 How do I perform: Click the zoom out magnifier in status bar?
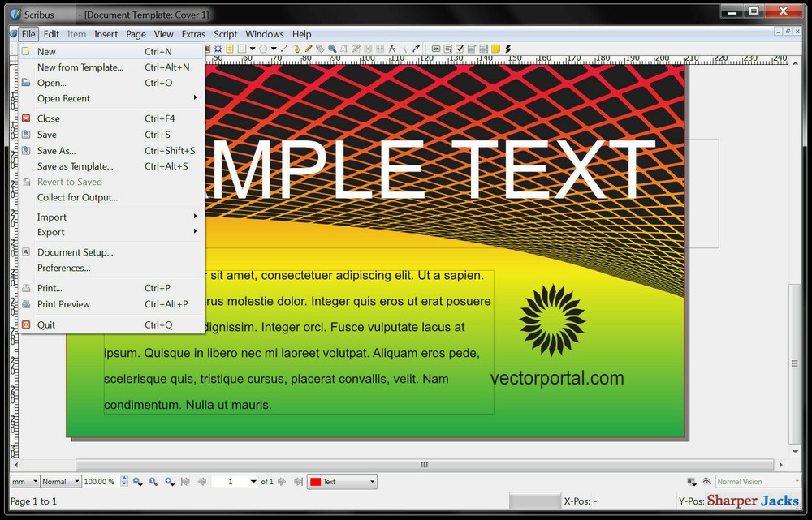click(x=136, y=481)
